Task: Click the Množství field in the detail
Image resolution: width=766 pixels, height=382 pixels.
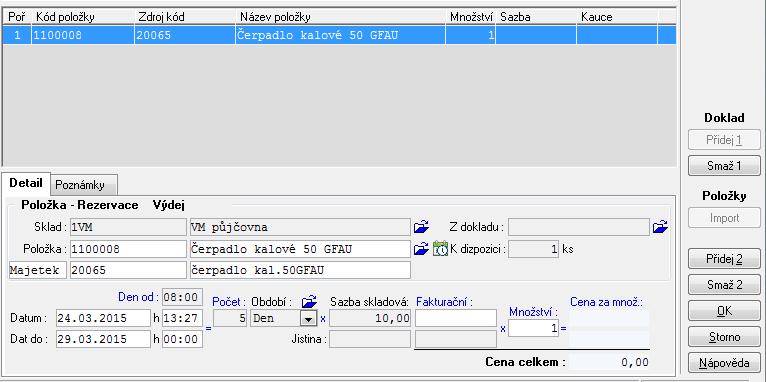Action: click(x=533, y=328)
